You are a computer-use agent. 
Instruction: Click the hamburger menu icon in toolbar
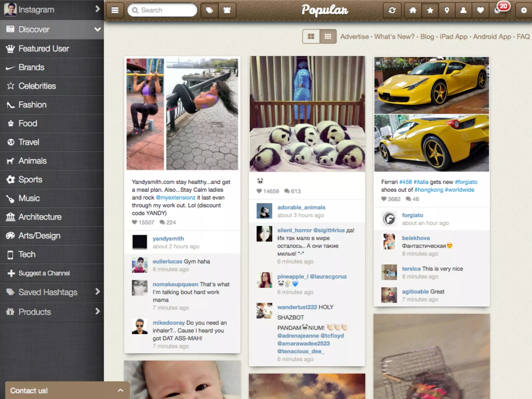coord(115,10)
